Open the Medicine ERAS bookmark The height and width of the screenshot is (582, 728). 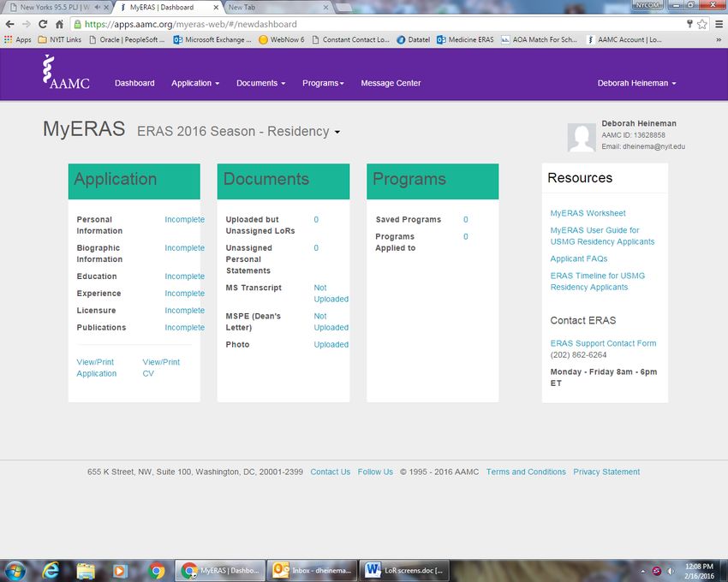[x=465, y=40]
